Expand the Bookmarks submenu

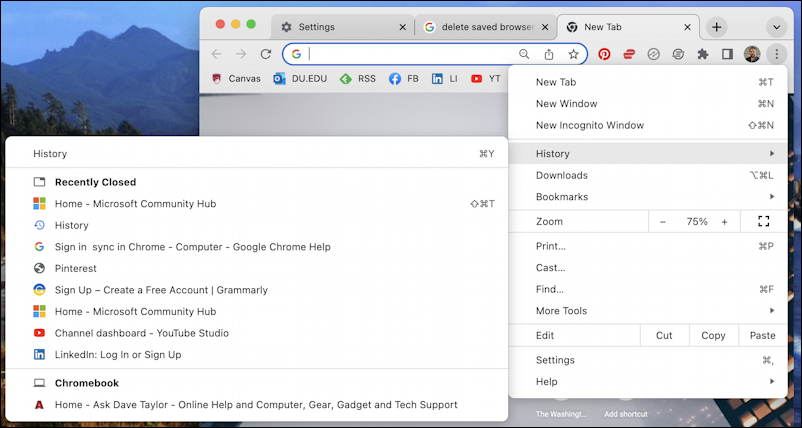[648, 197]
